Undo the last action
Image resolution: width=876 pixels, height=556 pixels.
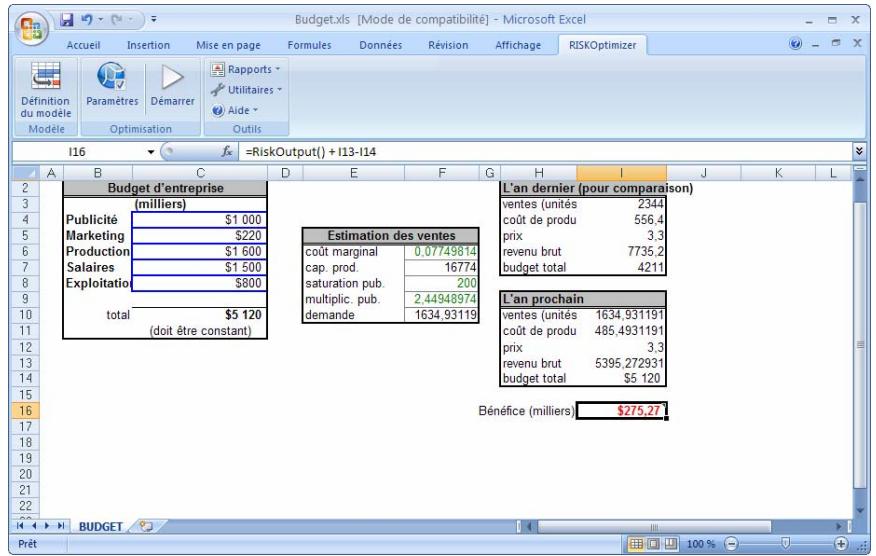point(87,20)
